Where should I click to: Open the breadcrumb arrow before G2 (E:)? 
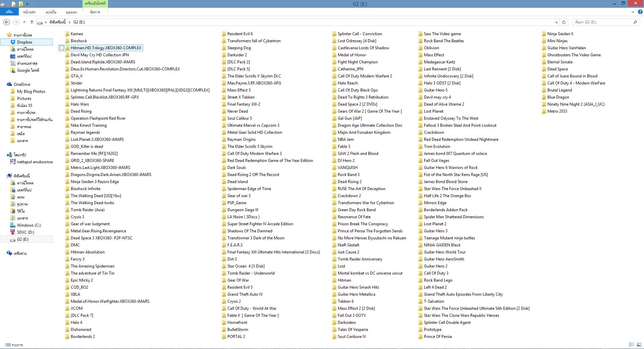click(70, 22)
